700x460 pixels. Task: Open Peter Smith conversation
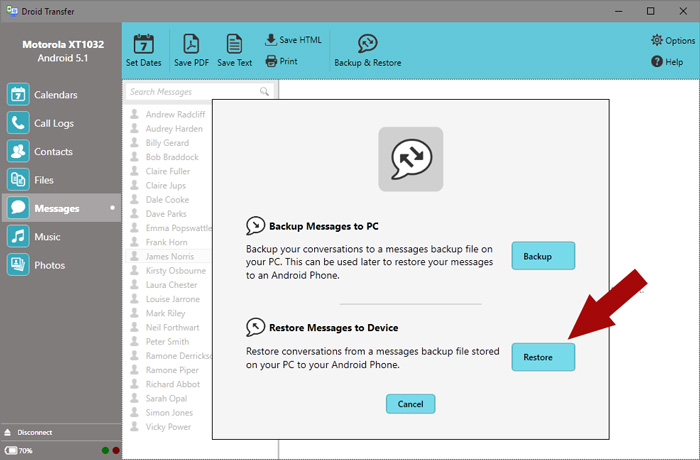(x=168, y=342)
